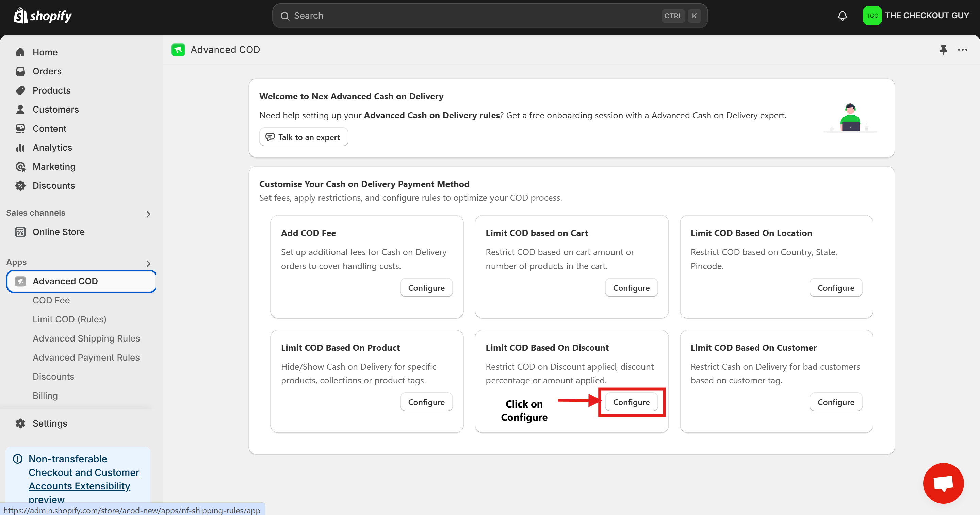This screenshot has width=980, height=515.
Task: Configure Limit COD based on Cart
Action: (631, 288)
